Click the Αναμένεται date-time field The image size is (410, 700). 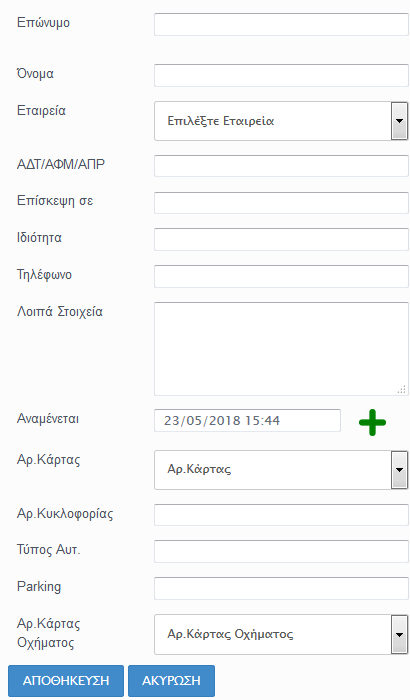pyautogui.click(x=247, y=421)
